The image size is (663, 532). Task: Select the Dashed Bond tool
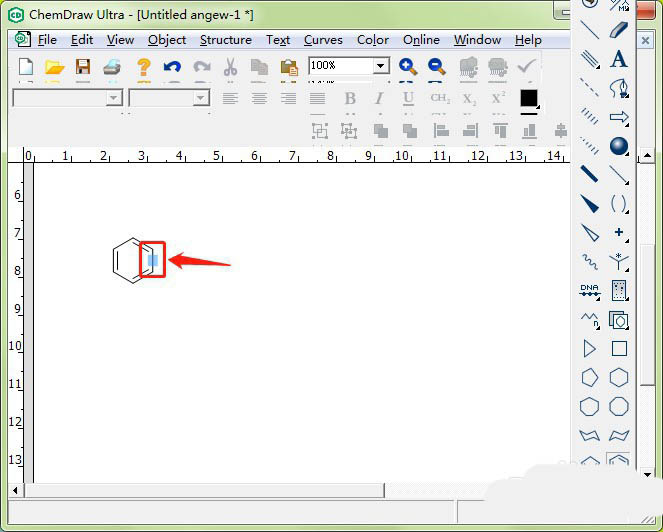[589, 88]
